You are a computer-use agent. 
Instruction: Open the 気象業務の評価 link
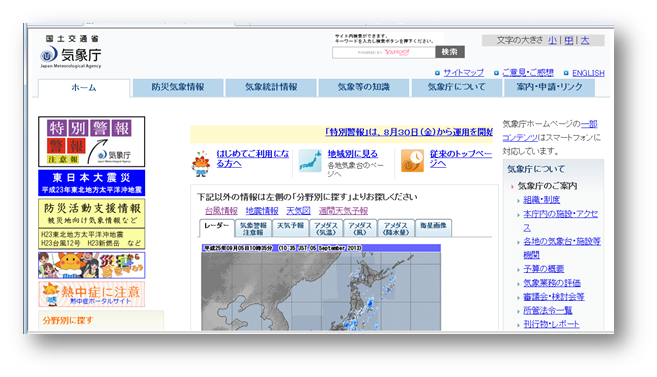click(552, 283)
